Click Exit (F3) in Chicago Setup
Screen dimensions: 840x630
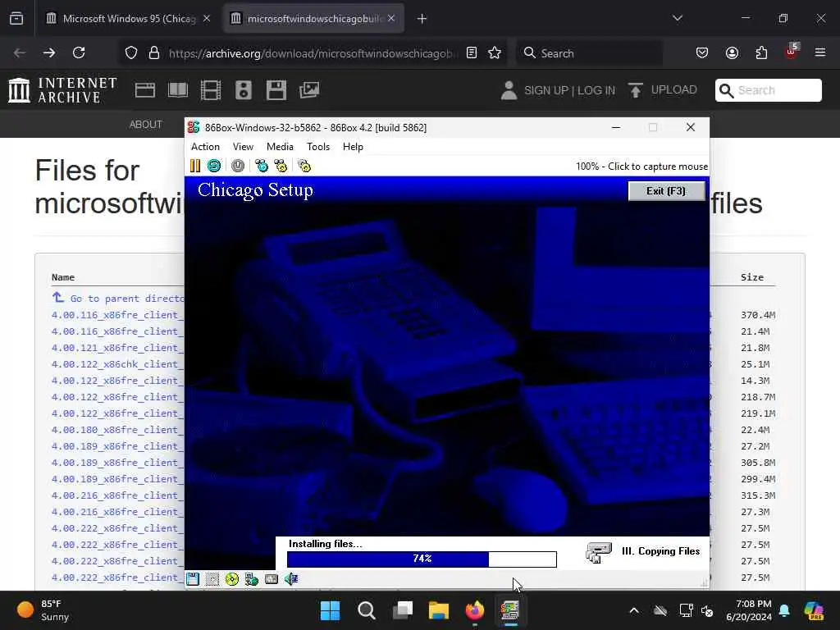(666, 191)
